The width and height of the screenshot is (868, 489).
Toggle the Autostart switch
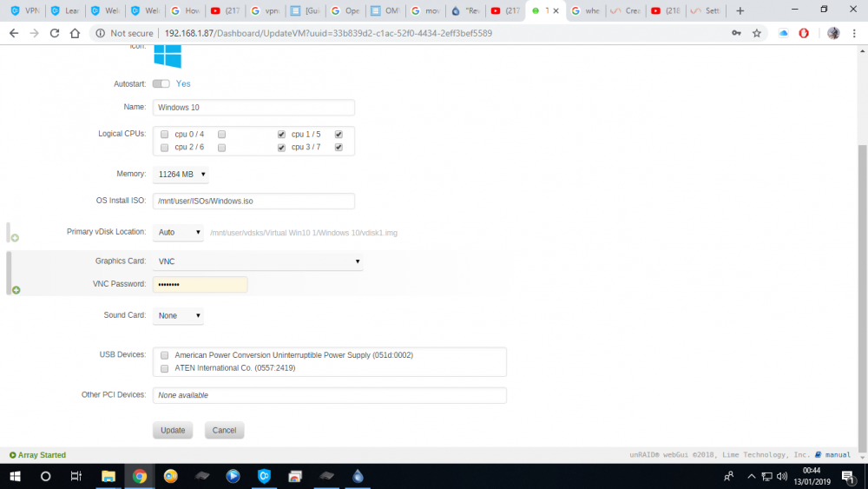coord(161,83)
